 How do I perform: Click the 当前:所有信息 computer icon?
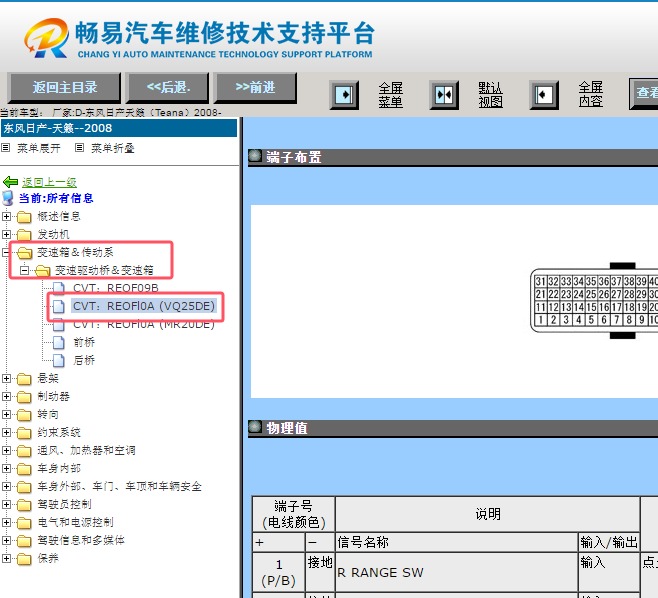pyautogui.click(x=8, y=198)
